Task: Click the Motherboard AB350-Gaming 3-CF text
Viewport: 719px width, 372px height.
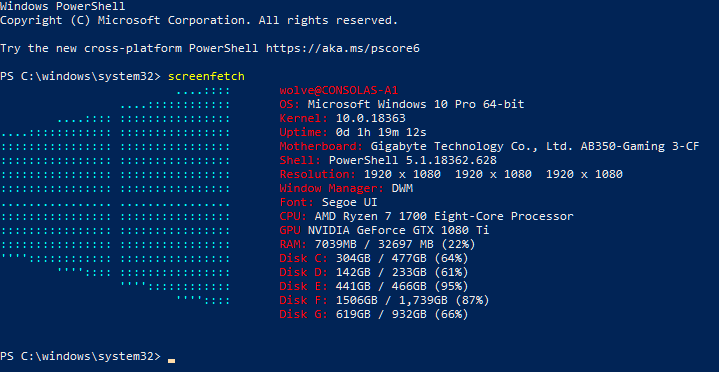Action: (x=640, y=147)
